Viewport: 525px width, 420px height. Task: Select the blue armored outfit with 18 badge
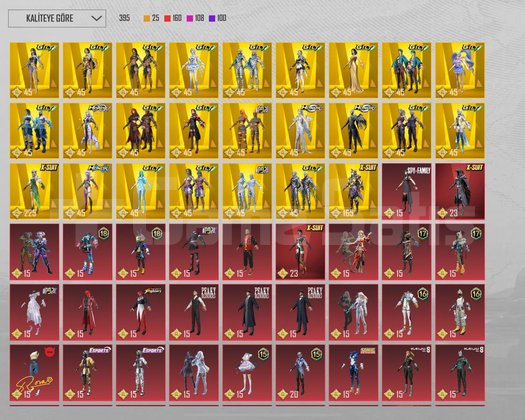point(88,252)
